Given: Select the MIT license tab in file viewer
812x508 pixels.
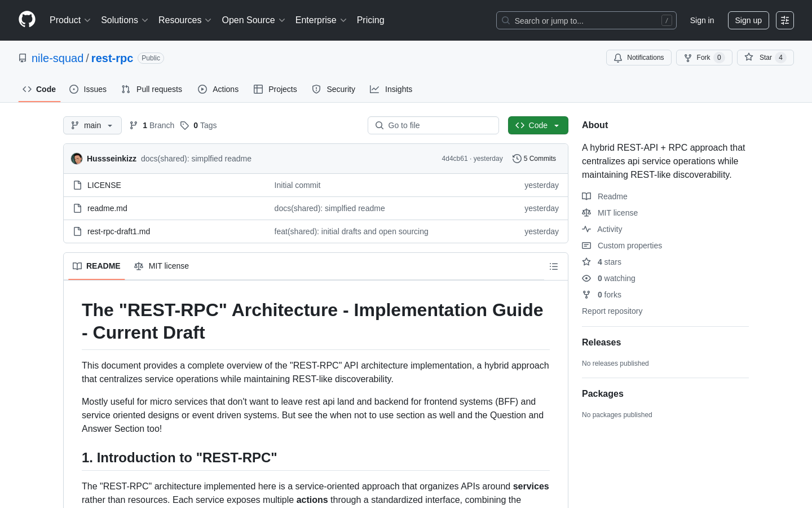Looking at the screenshot, I should click(x=161, y=266).
